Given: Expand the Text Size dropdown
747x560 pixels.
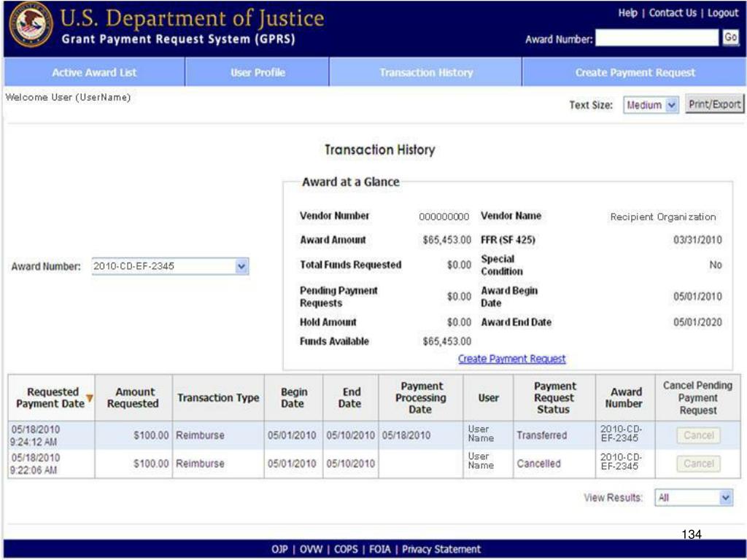Looking at the screenshot, I should coord(651,105).
